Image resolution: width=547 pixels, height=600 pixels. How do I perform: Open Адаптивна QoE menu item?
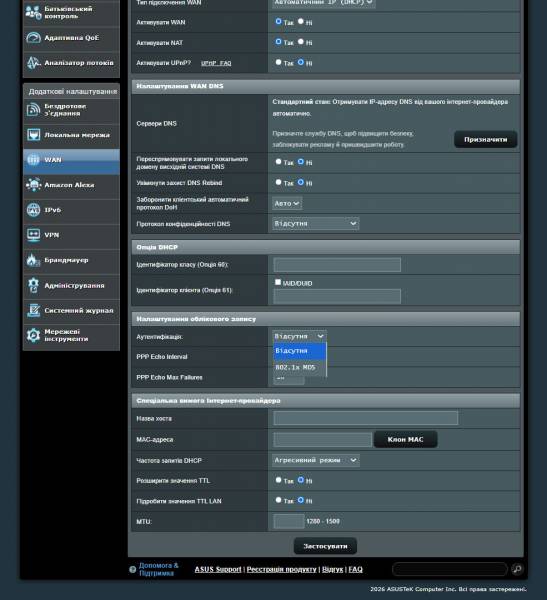coord(71,38)
